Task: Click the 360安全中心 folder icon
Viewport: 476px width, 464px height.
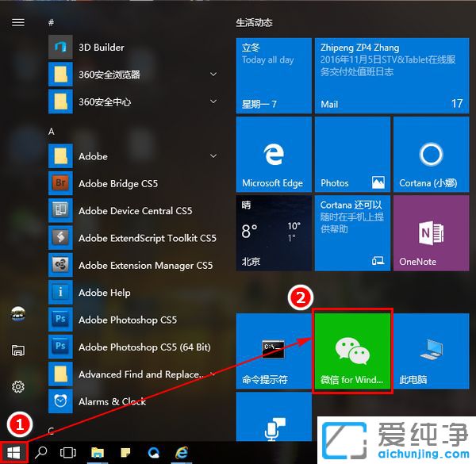Action: point(60,102)
